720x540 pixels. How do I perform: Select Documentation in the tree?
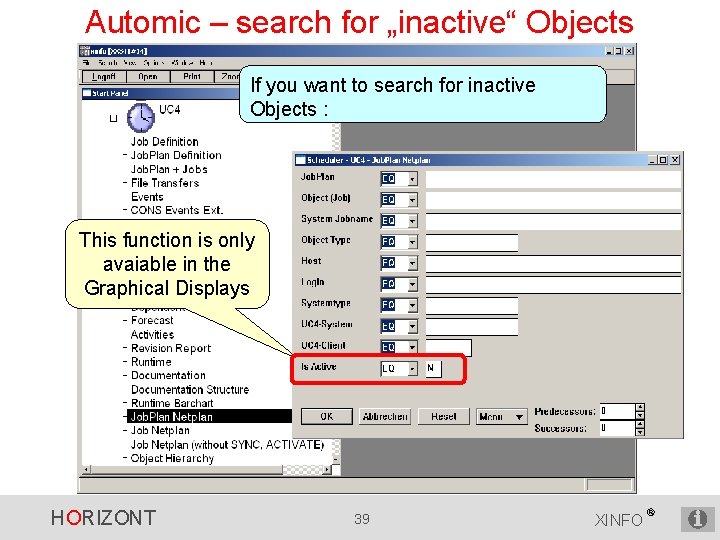point(168,376)
